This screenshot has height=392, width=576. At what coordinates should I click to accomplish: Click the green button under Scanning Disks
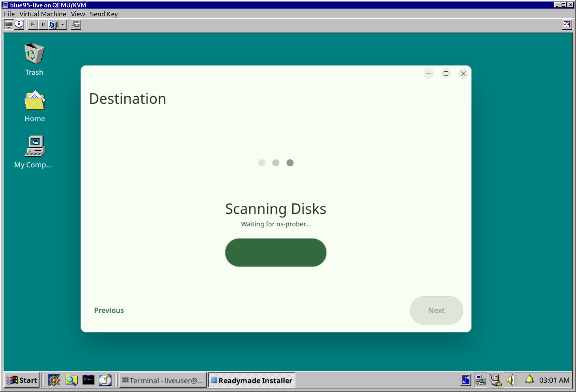276,253
